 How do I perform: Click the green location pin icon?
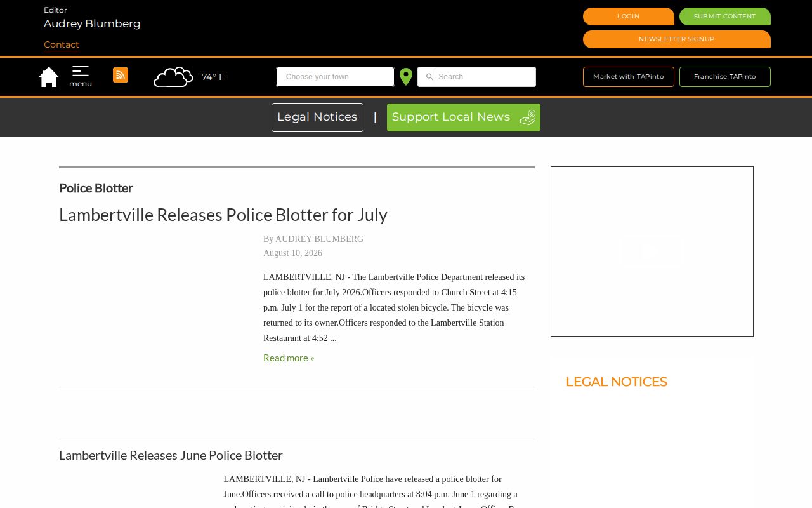coord(406,77)
